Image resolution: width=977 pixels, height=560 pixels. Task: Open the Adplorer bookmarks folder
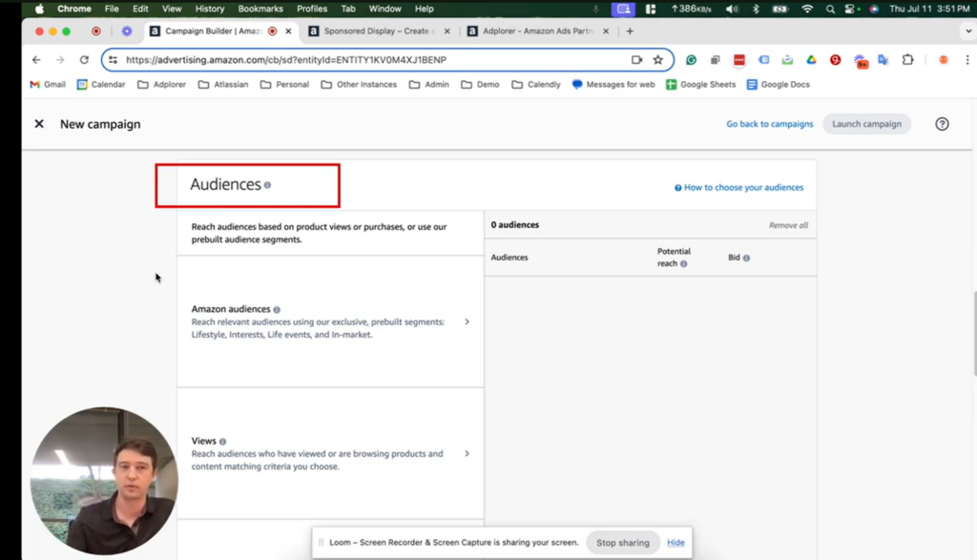(161, 85)
